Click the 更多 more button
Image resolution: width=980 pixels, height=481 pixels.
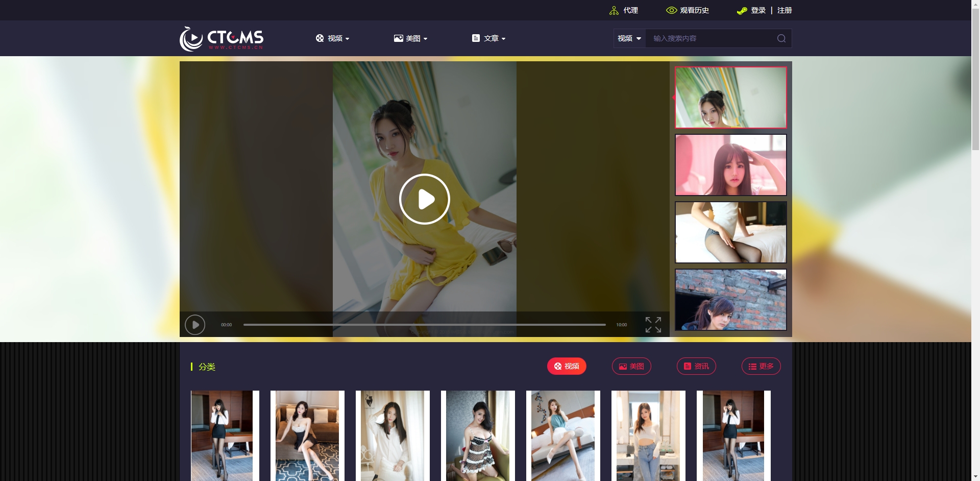point(761,366)
